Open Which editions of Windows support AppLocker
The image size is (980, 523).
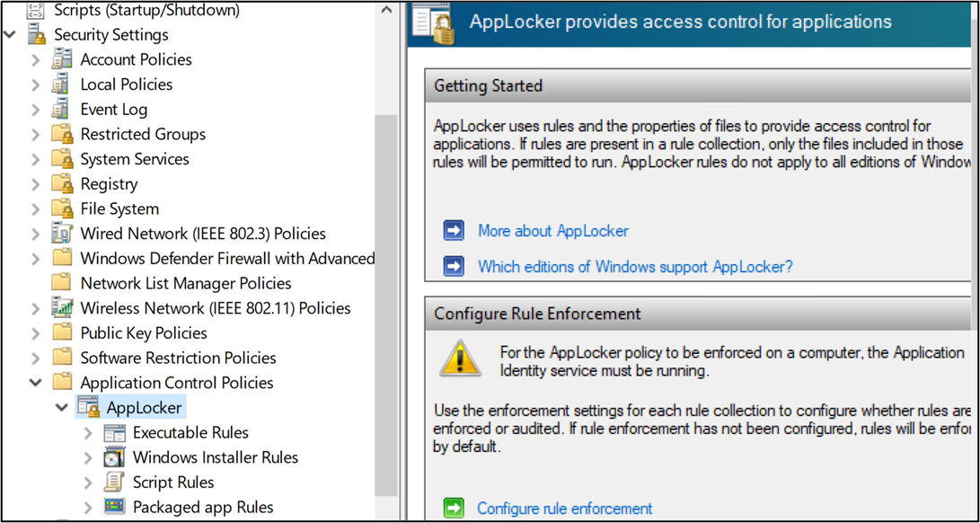coord(636,267)
